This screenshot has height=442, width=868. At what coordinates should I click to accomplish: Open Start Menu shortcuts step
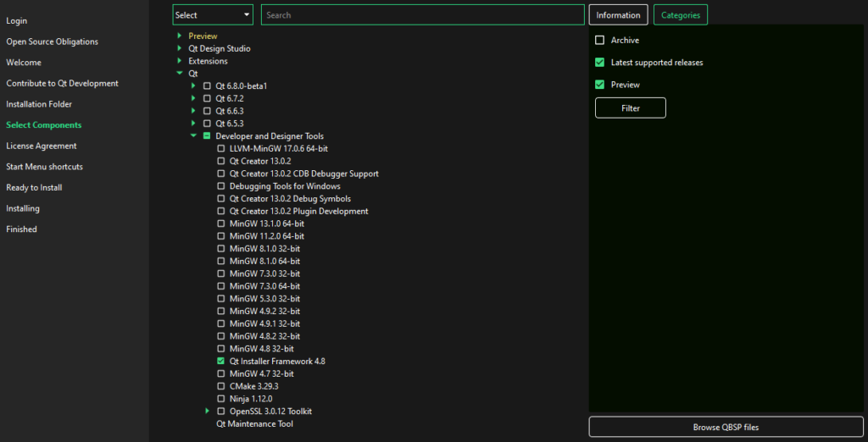click(44, 167)
